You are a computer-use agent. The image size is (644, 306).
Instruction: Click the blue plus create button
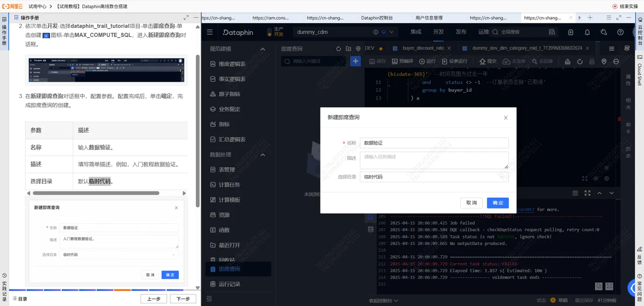[x=355, y=61]
